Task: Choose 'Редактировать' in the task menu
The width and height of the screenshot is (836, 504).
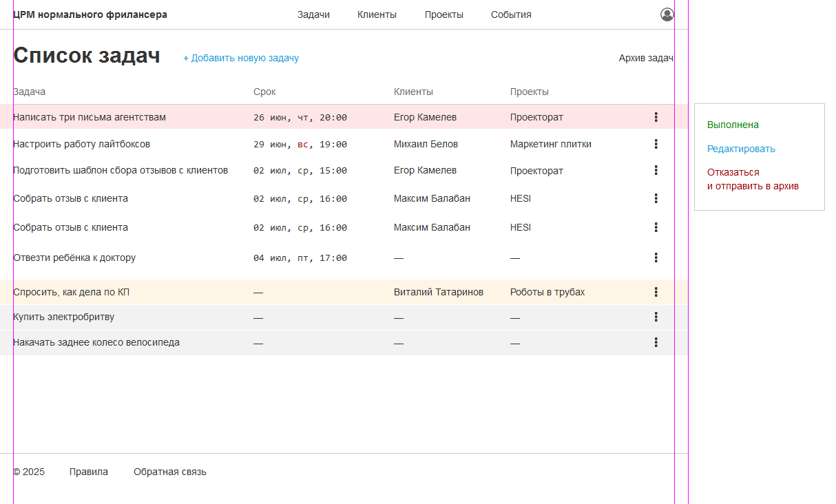Action: click(x=741, y=149)
